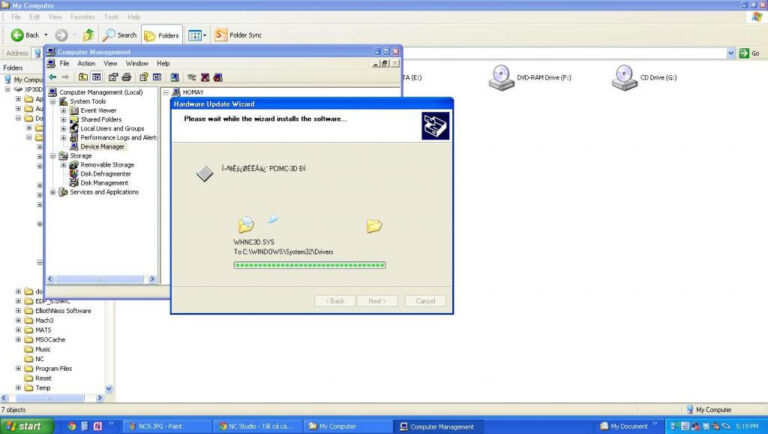
Task: Expand Services and Applications tree node
Action: (x=54, y=192)
